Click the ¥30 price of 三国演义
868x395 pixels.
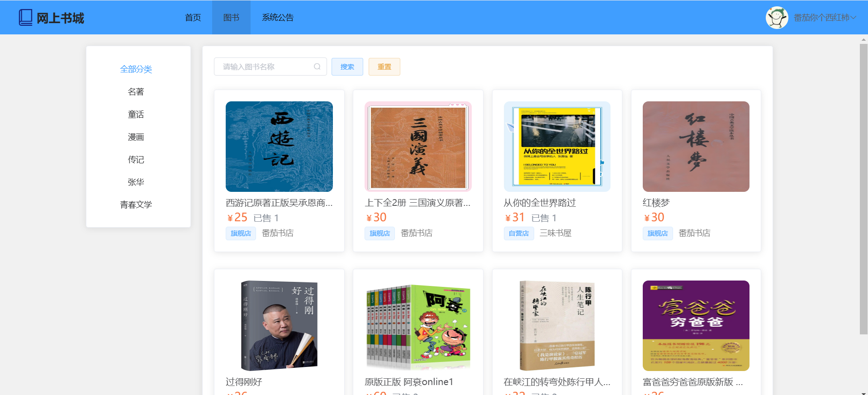pos(376,218)
